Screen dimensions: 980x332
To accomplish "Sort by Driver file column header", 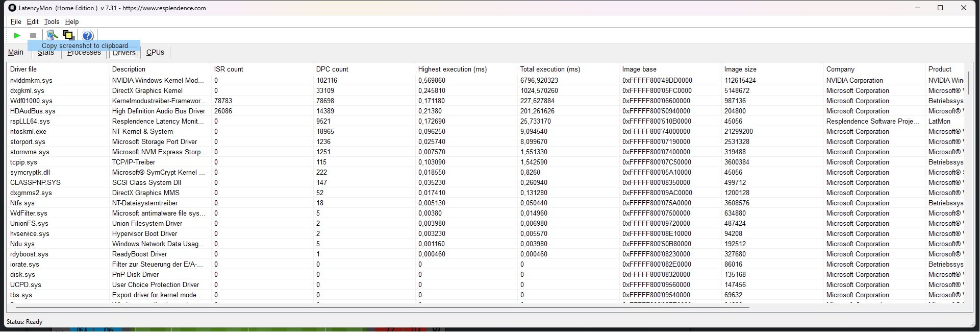I will pyautogui.click(x=58, y=69).
